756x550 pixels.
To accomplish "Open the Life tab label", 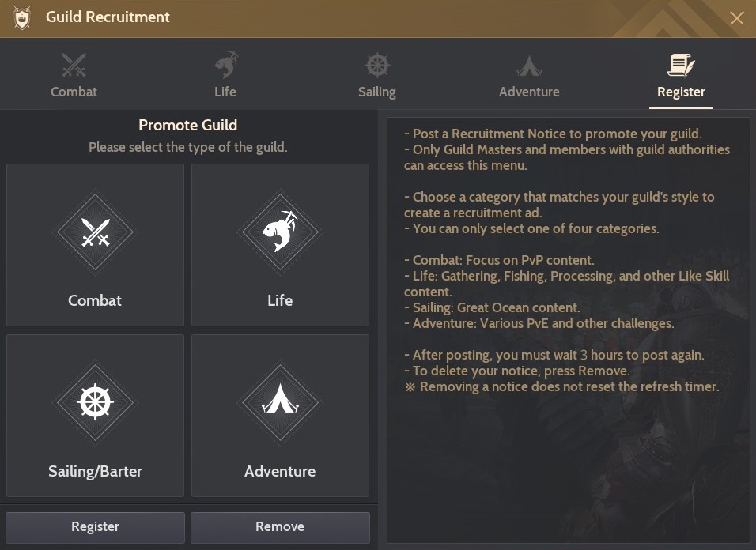I will pos(225,92).
